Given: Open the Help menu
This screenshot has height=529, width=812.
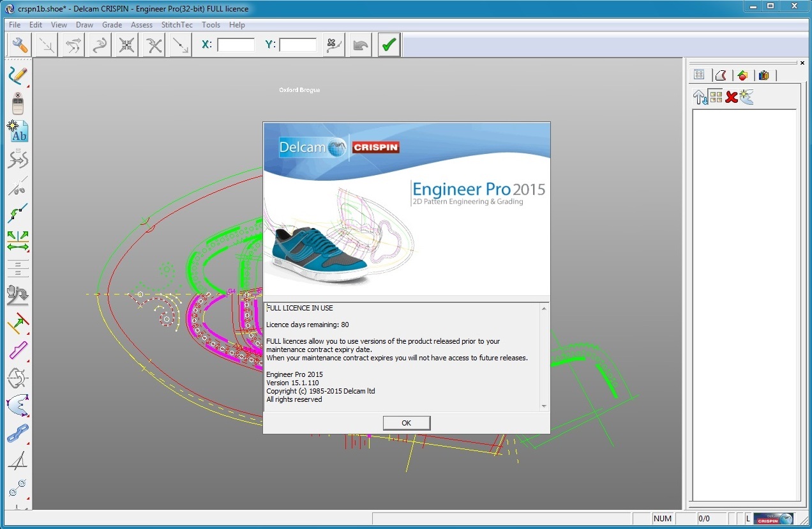Looking at the screenshot, I should click(x=237, y=25).
